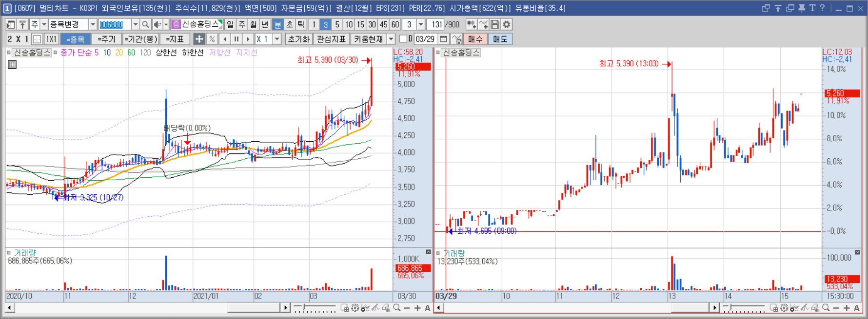Open the chart settings gear icon

coord(507,24)
